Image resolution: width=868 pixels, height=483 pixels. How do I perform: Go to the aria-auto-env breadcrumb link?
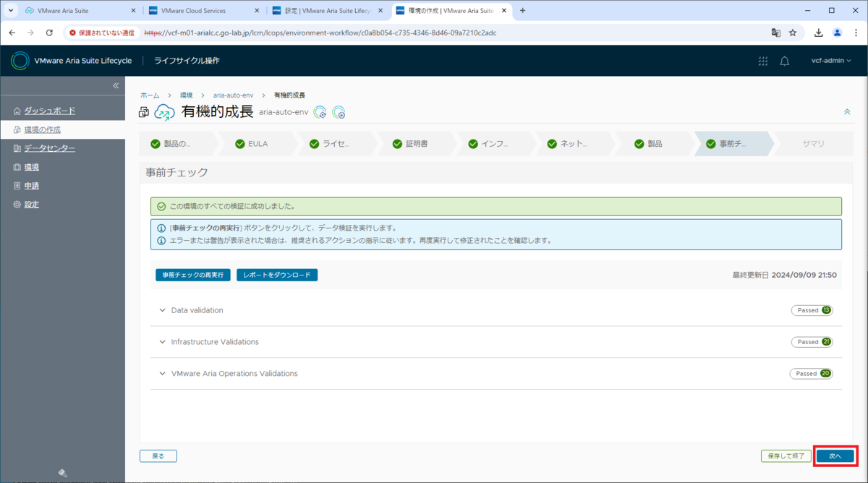(x=233, y=95)
